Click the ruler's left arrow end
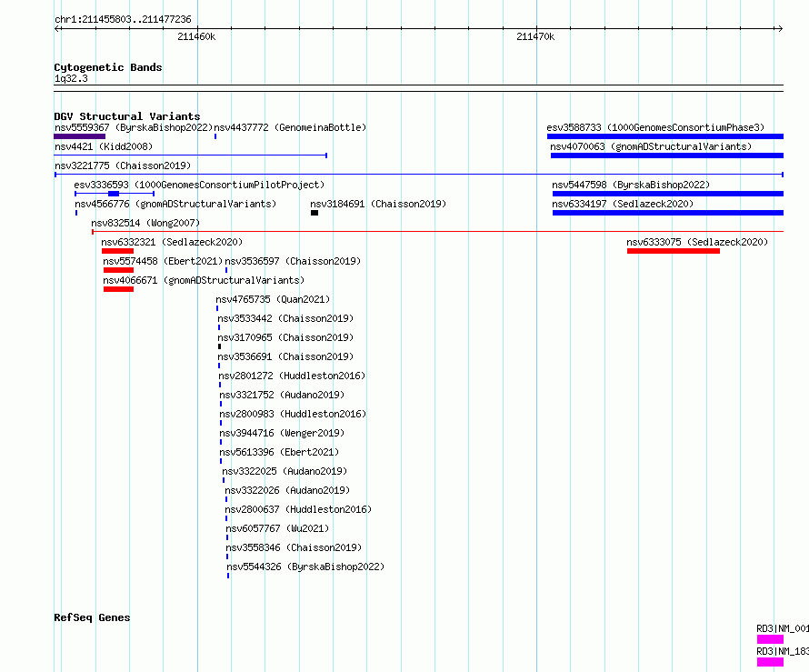Viewport: 809px width, 672px height. [57, 28]
